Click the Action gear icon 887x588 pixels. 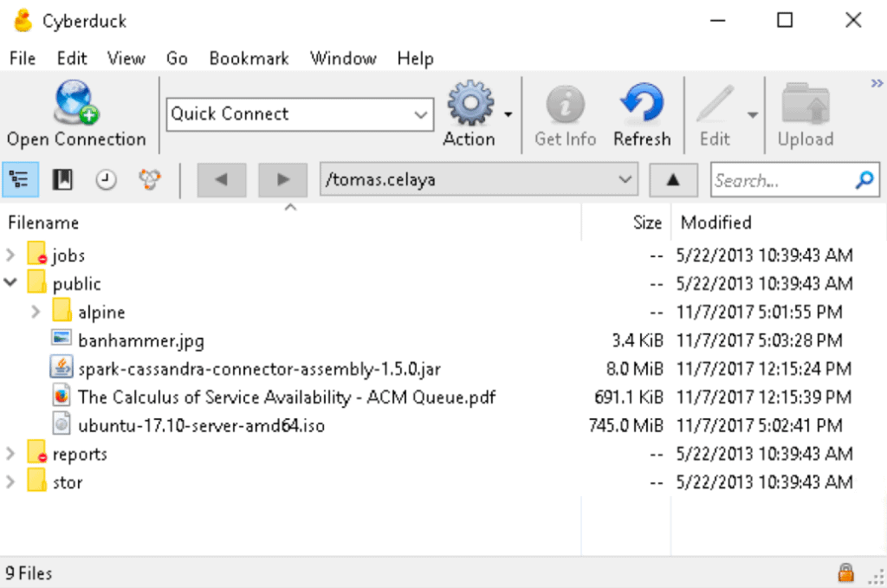pyautogui.click(x=470, y=103)
